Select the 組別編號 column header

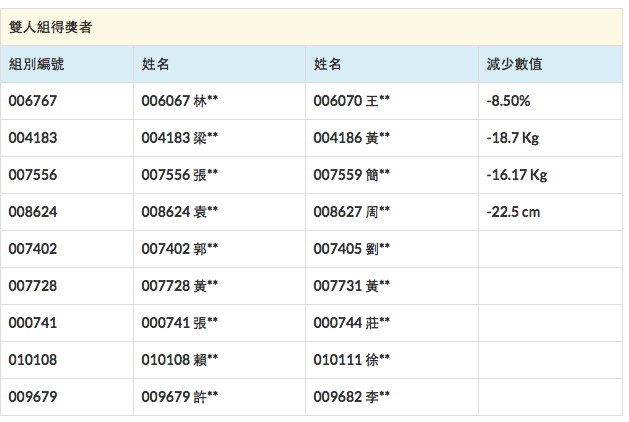[x=37, y=64]
